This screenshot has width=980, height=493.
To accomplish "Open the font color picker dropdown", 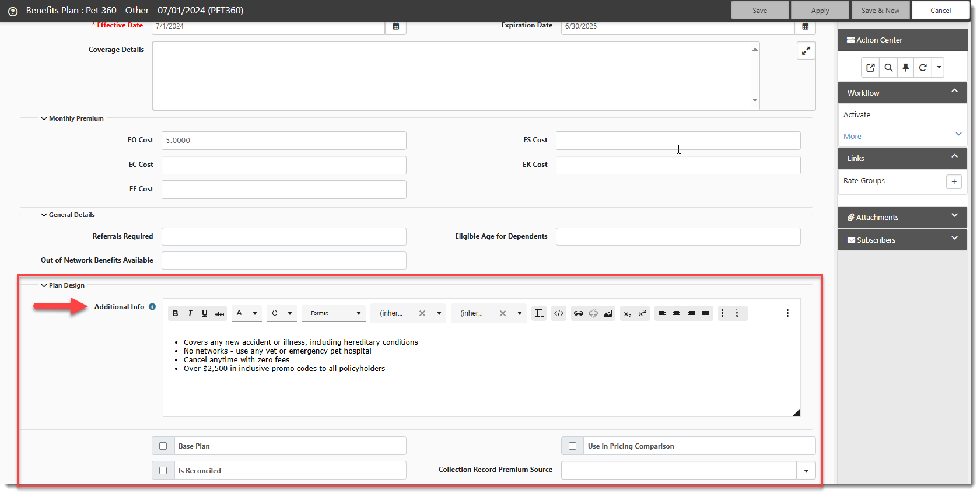I will [x=254, y=313].
